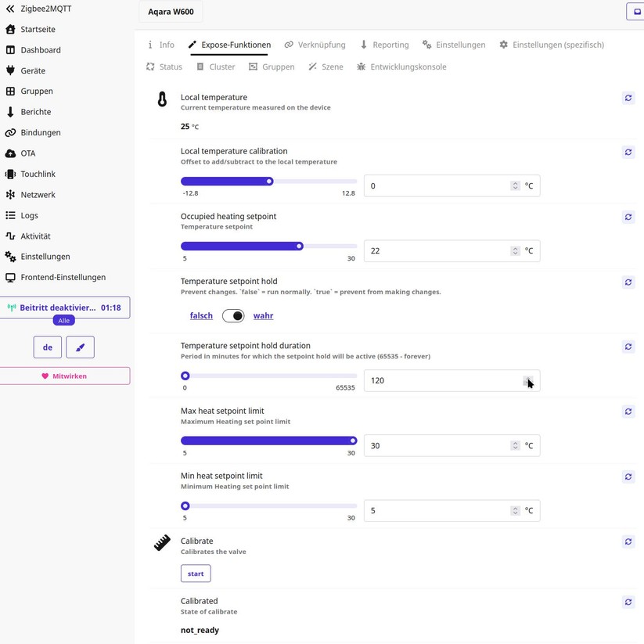Image resolution: width=644 pixels, height=644 pixels.
Task: Click the wahr link next to the toggle
Action: point(263,315)
